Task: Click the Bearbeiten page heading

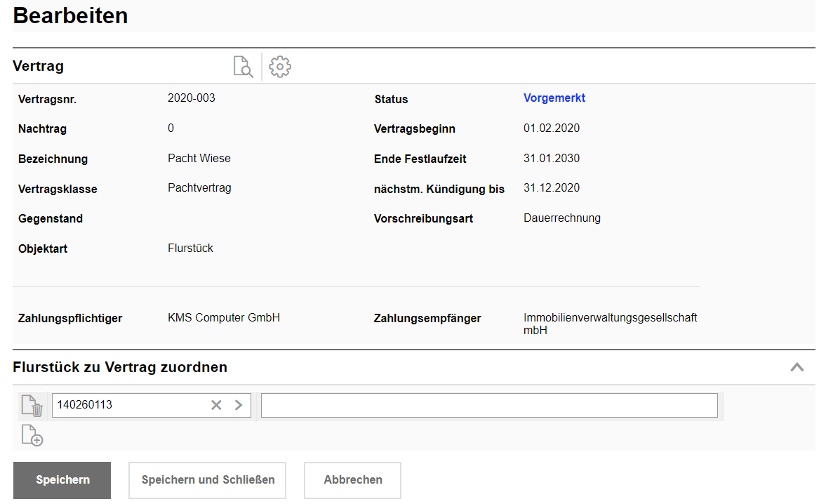Action: point(69,15)
